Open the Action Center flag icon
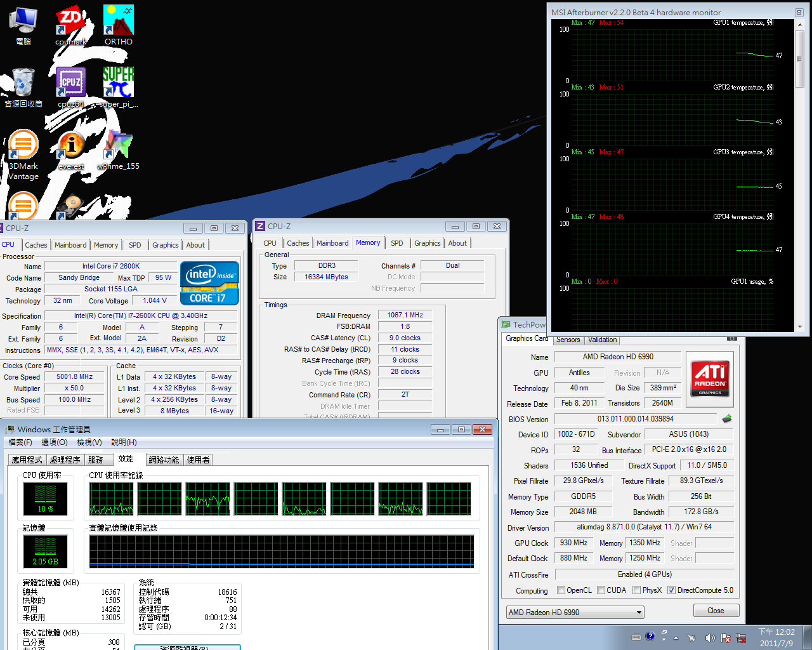The width and height of the screenshot is (812, 650). coord(725,638)
